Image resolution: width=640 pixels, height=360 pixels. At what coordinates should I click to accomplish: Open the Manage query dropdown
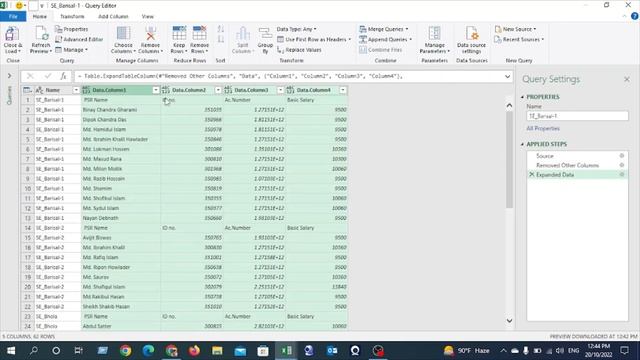coord(71,49)
